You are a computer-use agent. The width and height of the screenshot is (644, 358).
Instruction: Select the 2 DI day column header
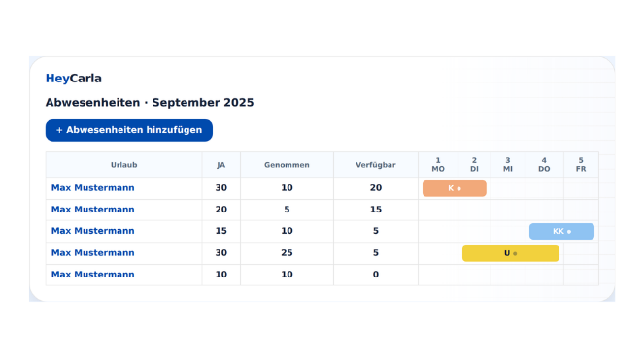click(474, 165)
